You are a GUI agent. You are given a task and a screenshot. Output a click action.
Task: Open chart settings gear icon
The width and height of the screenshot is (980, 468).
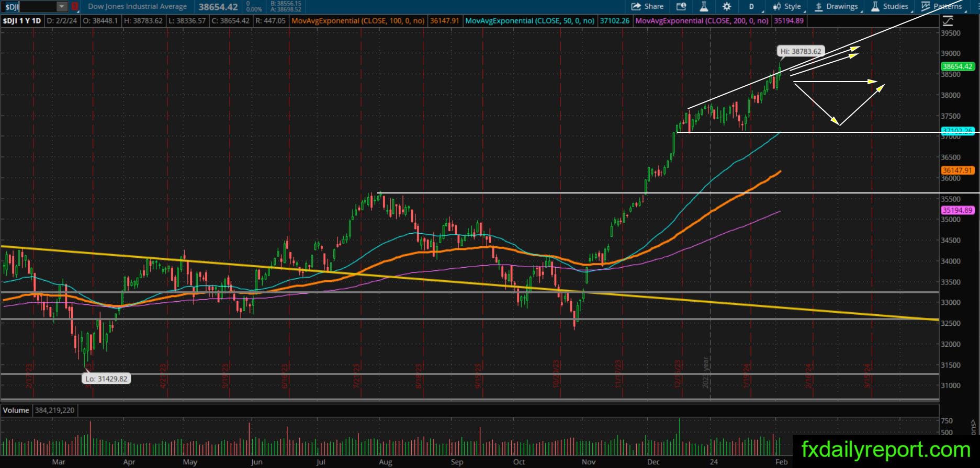click(x=727, y=7)
